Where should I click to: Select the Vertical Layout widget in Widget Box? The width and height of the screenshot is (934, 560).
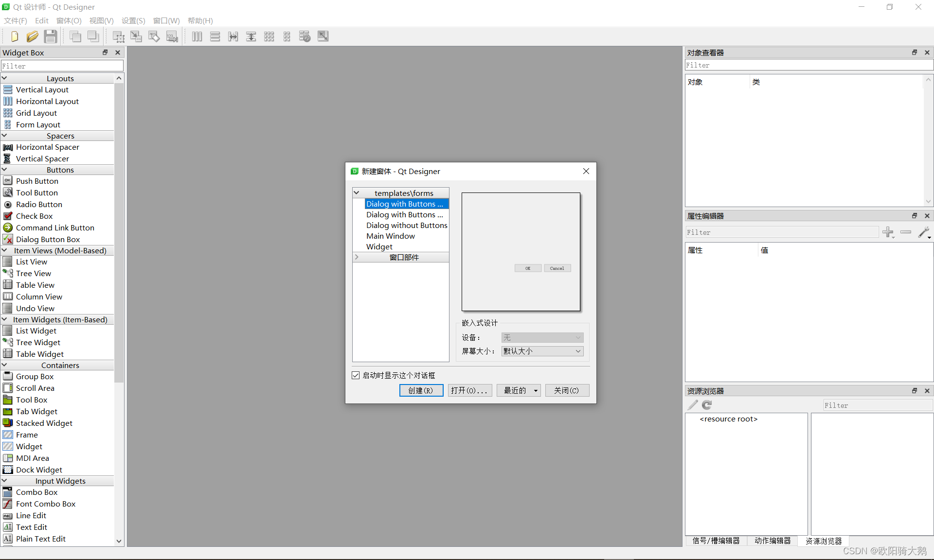41,89
